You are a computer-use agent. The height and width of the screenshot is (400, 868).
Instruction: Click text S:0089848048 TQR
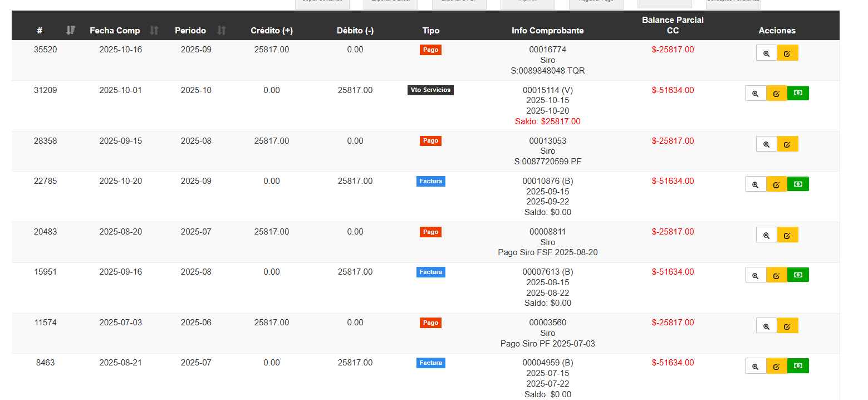coord(548,71)
